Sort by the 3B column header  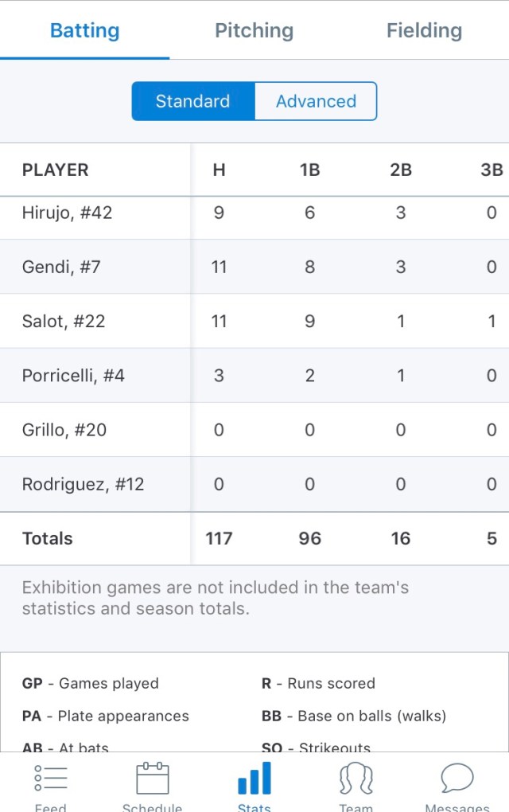tap(492, 170)
